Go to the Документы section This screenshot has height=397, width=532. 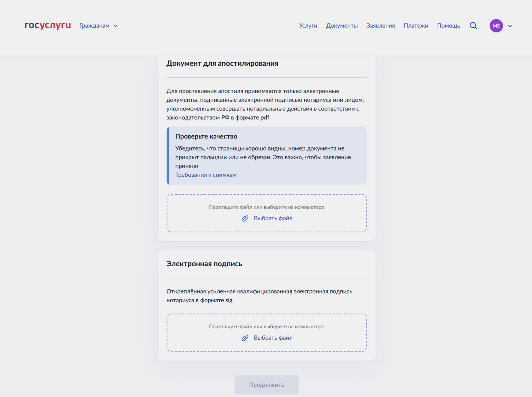[x=342, y=26]
